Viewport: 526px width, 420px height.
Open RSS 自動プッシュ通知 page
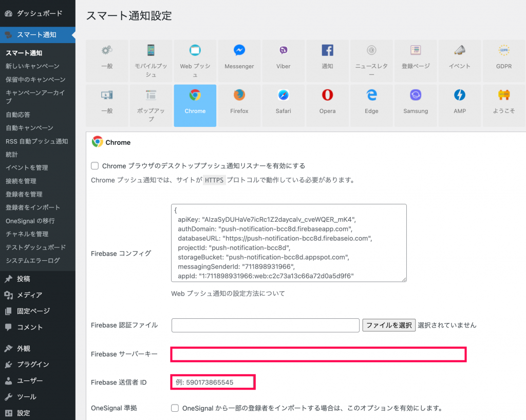[x=37, y=141]
